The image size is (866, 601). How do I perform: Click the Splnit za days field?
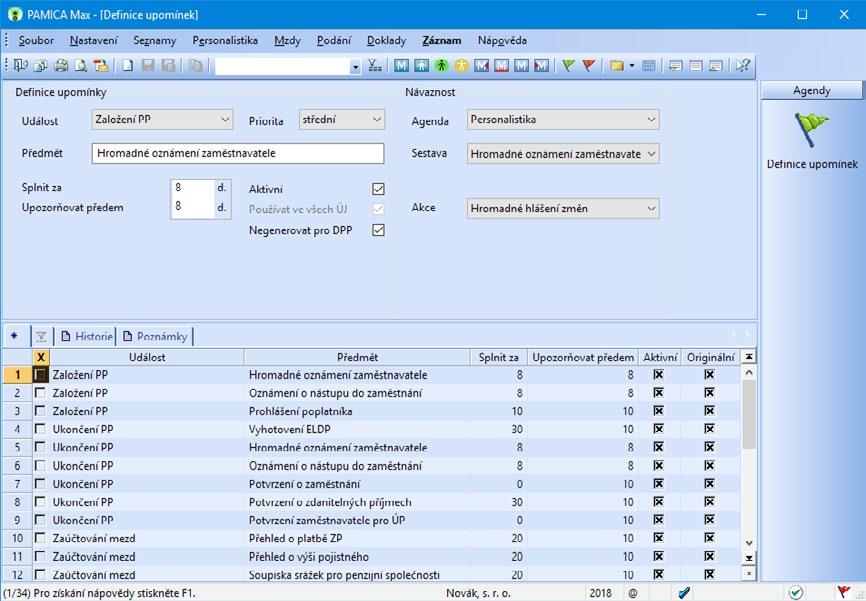click(192, 188)
